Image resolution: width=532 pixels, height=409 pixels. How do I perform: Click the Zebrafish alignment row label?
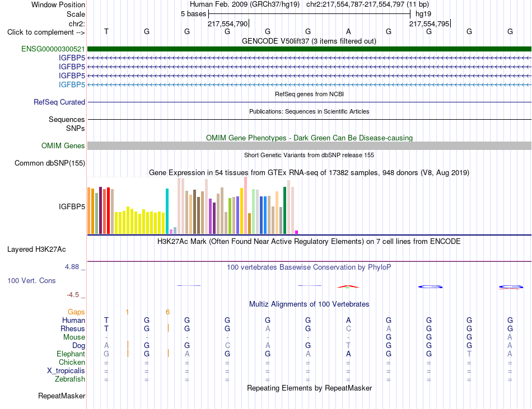[70, 379]
